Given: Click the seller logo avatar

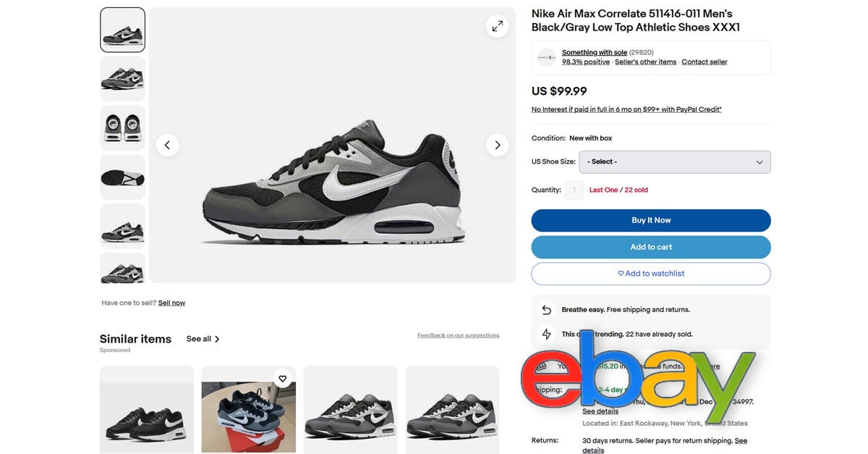Looking at the screenshot, I should coord(547,57).
